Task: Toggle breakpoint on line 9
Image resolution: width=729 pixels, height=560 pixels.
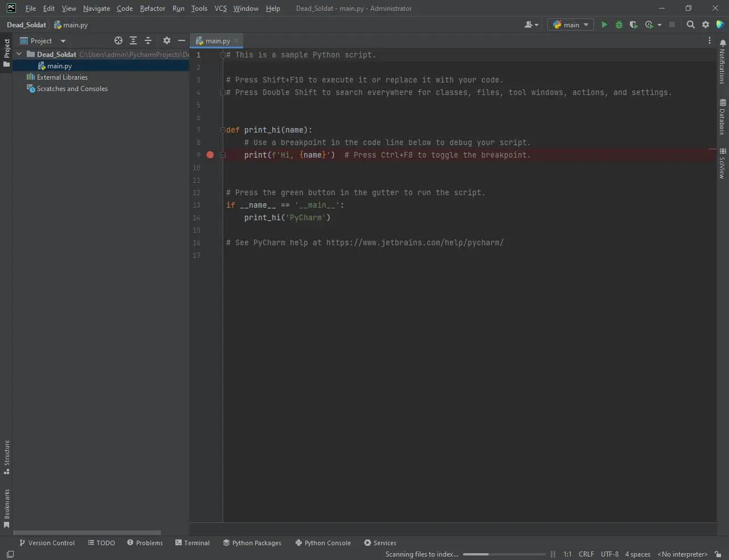Action: [x=210, y=155]
